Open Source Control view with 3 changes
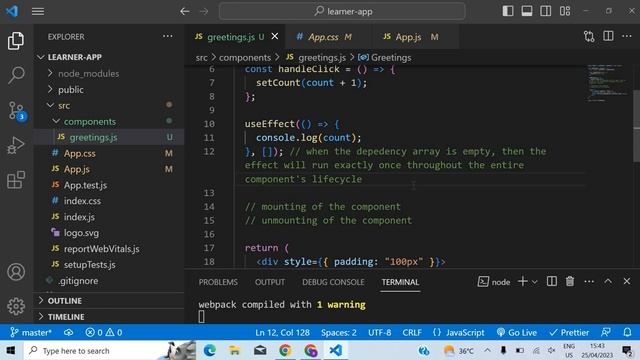The width and height of the screenshot is (640, 360). [x=17, y=111]
